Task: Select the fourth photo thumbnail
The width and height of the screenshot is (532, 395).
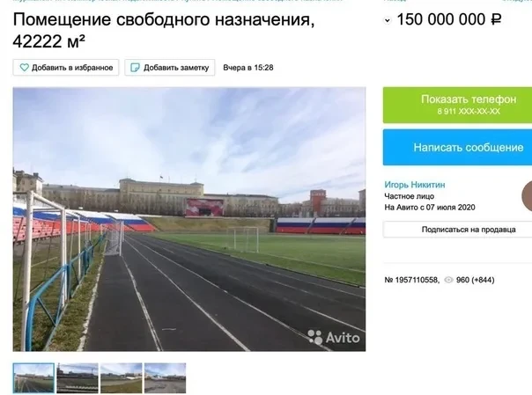Action: 166,378
